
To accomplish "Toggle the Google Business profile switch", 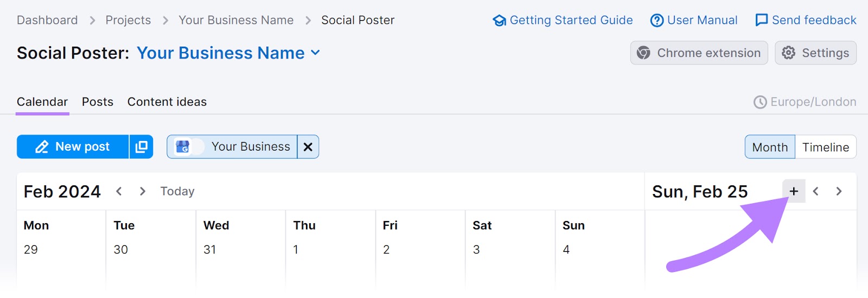I will [x=189, y=147].
